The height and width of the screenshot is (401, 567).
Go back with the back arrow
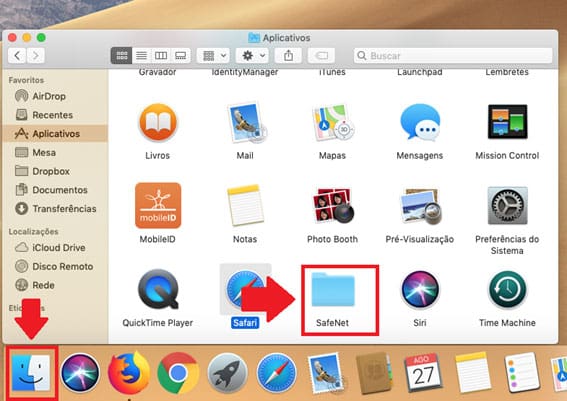[17, 56]
